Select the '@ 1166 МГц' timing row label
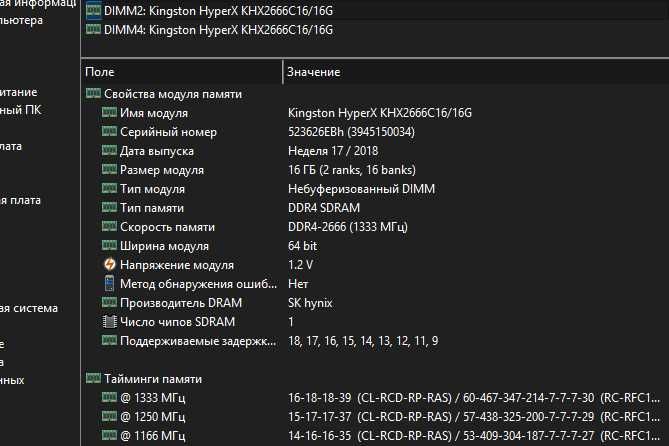Screen dimensions: 669x446 153,436
